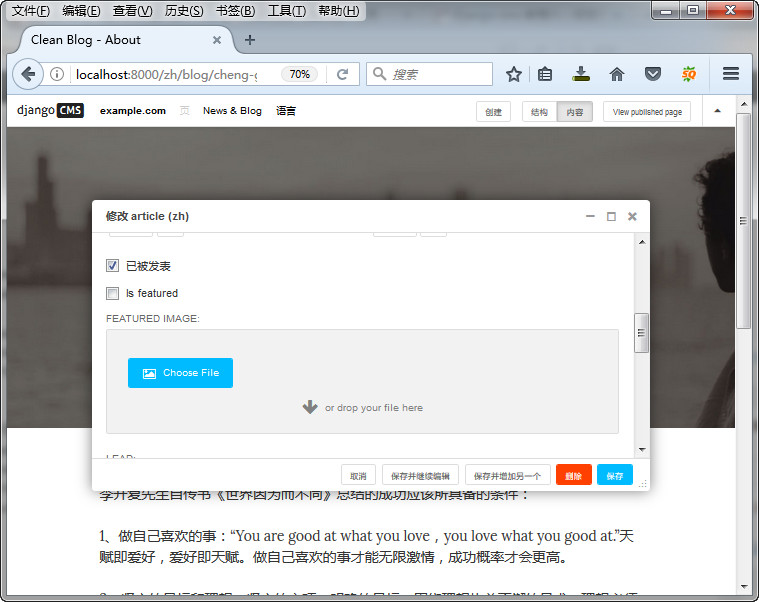Click the featured image drop zone text
Screen dimensions: 759x602
(374, 407)
